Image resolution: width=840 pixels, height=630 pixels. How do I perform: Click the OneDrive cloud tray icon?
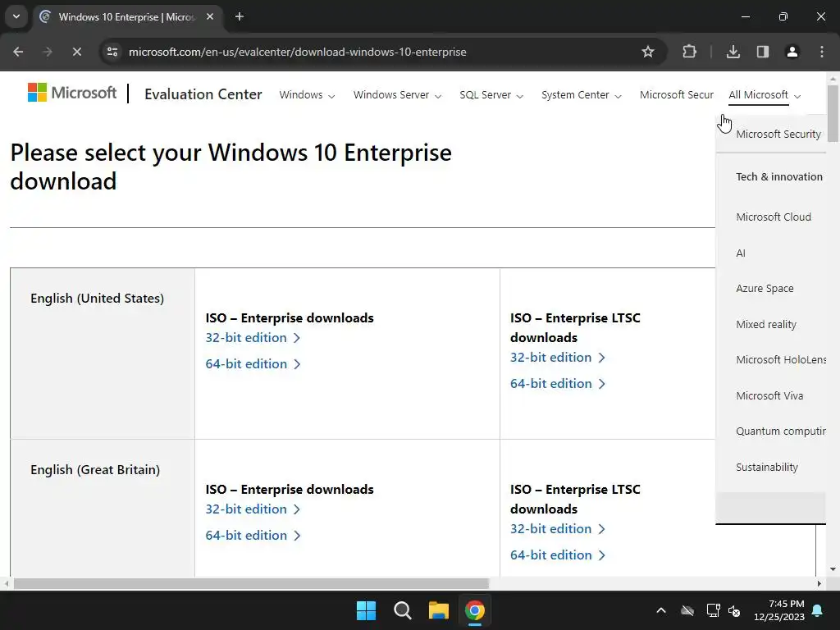click(687, 610)
